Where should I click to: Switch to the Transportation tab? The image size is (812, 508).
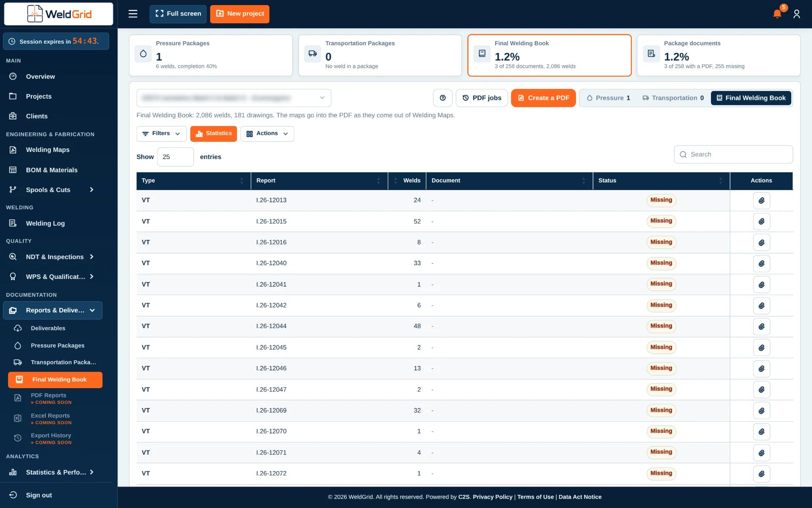pyautogui.click(x=673, y=98)
